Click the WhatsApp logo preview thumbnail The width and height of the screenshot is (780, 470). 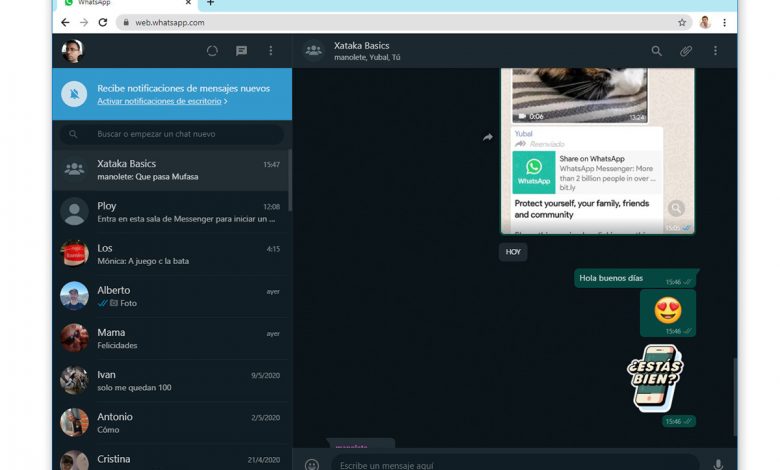tap(534, 172)
